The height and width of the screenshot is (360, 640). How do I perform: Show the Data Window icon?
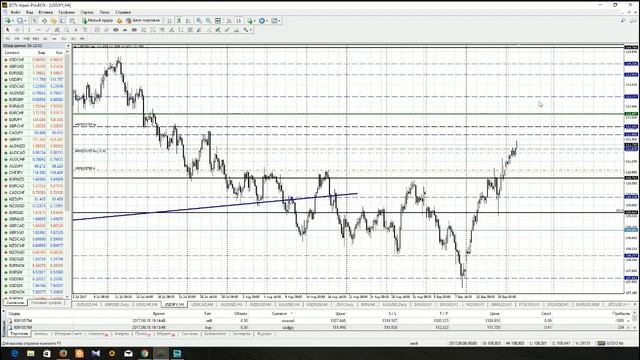point(44,20)
